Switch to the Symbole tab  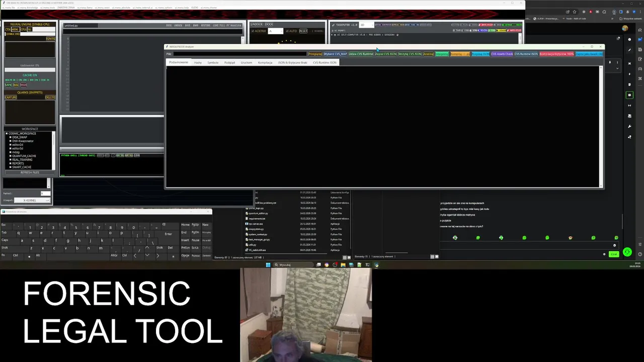point(213,62)
